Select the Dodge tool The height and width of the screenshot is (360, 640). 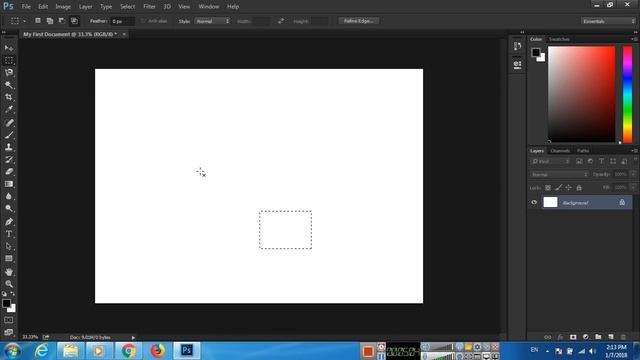9,209
